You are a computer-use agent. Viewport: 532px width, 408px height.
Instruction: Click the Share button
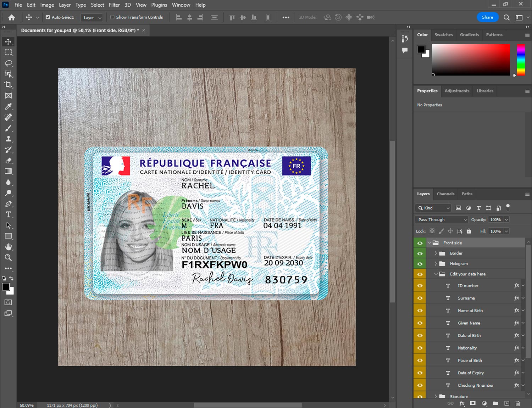pos(487,17)
